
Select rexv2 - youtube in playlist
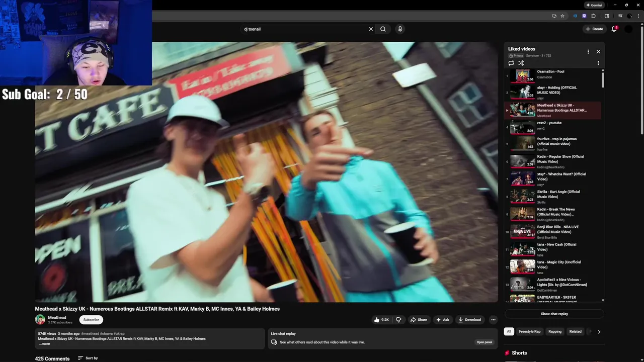click(553, 128)
